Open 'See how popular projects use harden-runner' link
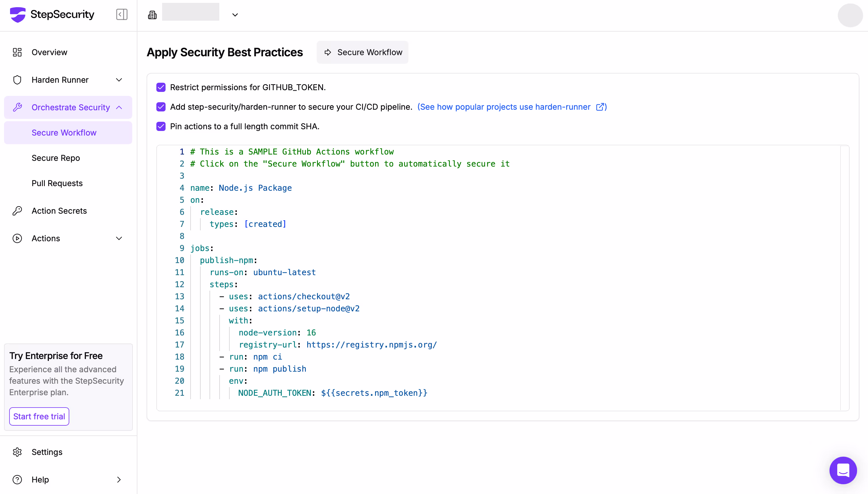The image size is (868, 494). point(512,107)
